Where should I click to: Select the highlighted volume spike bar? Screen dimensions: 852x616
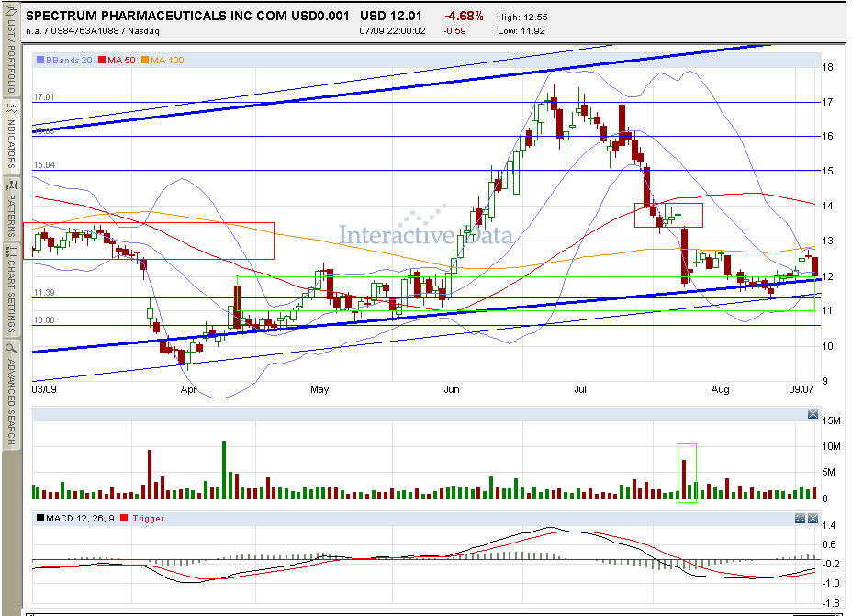(685, 479)
